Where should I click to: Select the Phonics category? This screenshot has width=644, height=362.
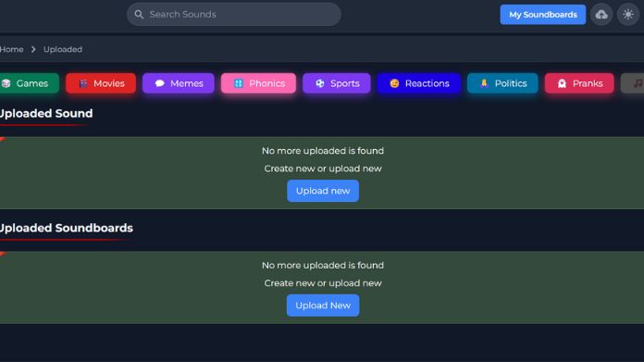tap(258, 83)
